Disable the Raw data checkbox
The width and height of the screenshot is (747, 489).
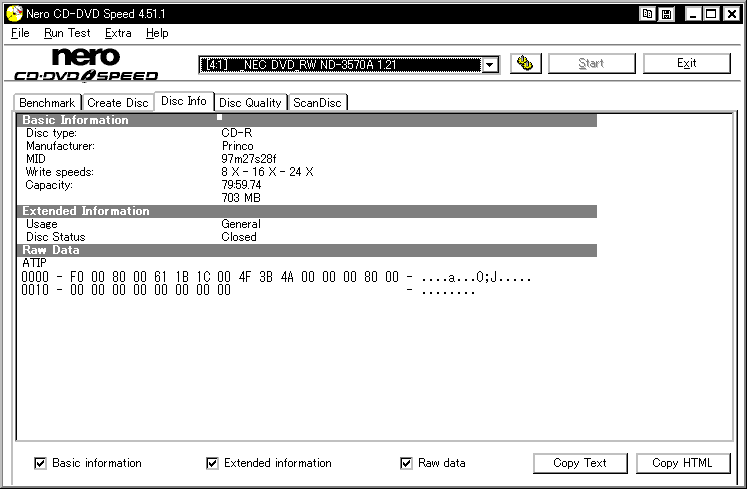[x=406, y=463]
